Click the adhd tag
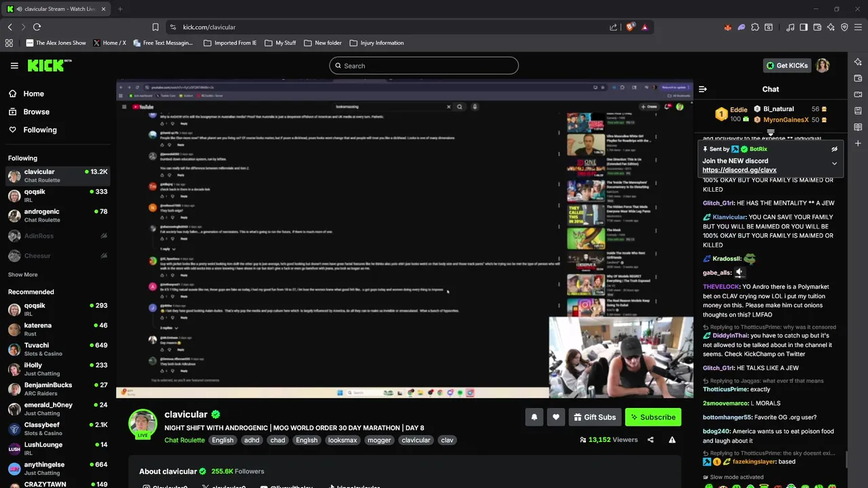Screen dimensions: 868x488 point(252,440)
